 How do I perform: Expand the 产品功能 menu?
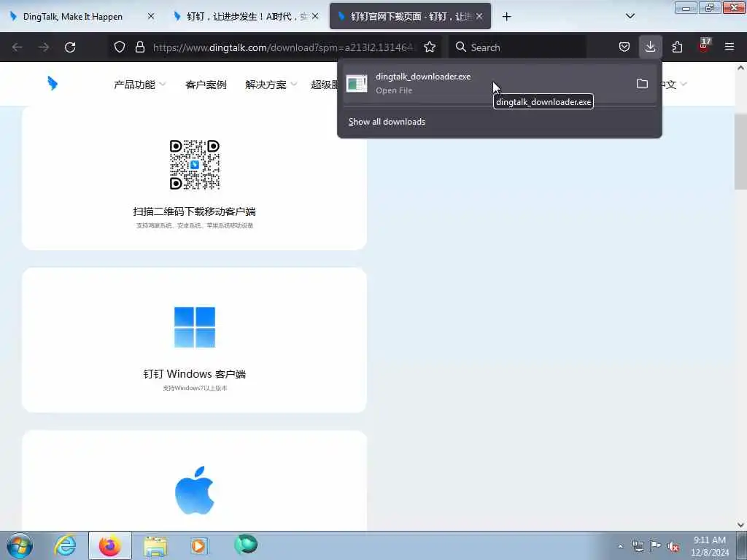pyautogui.click(x=139, y=85)
